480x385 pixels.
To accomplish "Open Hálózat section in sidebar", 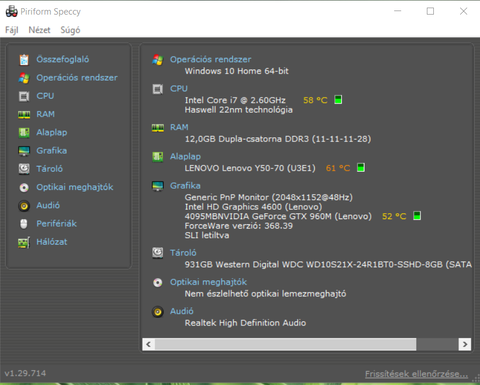I will point(52,242).
